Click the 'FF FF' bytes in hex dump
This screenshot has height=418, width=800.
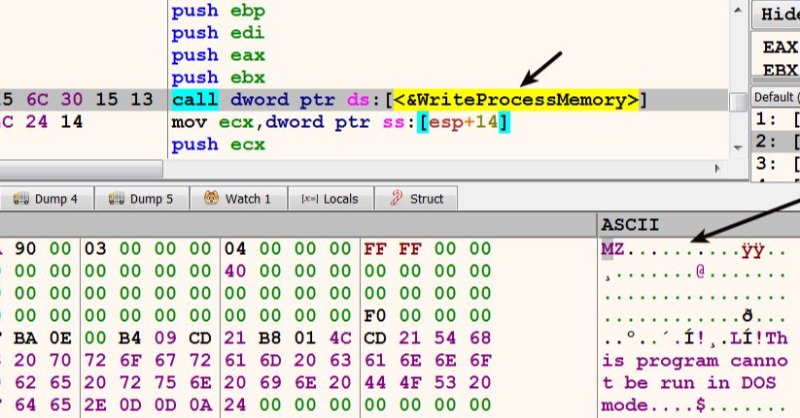click(392, 249)
